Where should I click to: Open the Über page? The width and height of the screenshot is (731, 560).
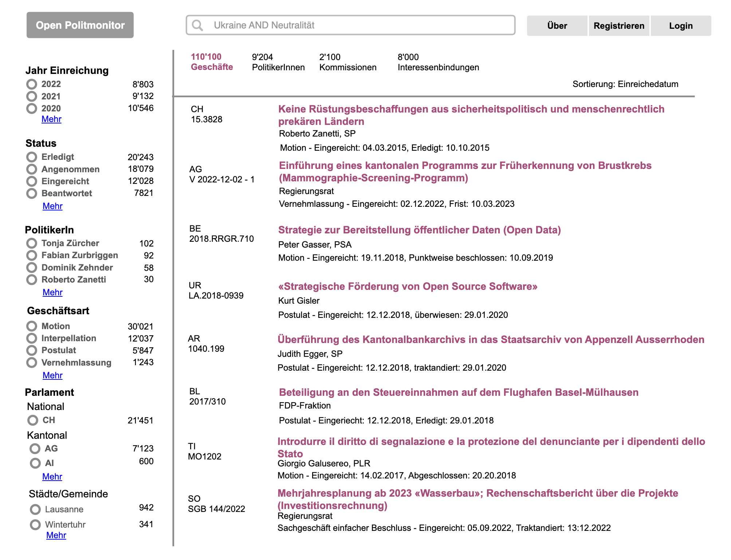click(557, 26)
